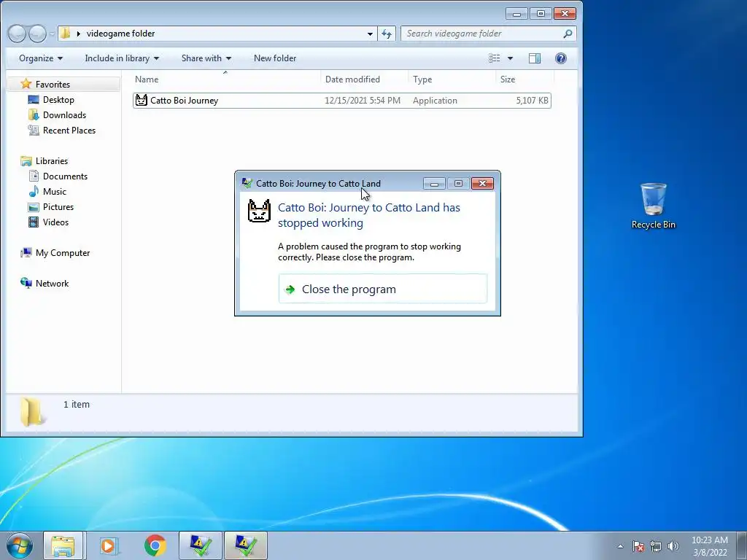Image resolution: width=747 pixels, height=560 pixels.
Task: Click the folder icon in address bar
Action: (x=65, y=34)
